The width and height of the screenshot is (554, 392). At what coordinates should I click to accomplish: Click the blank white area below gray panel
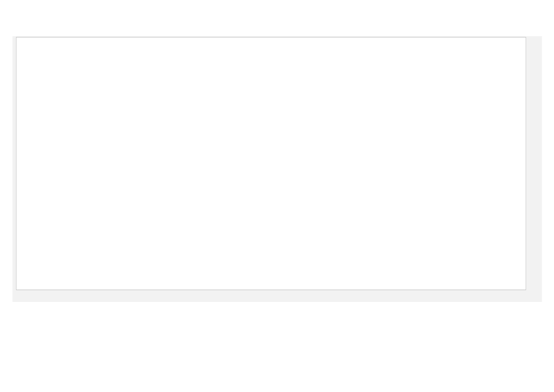277,347
